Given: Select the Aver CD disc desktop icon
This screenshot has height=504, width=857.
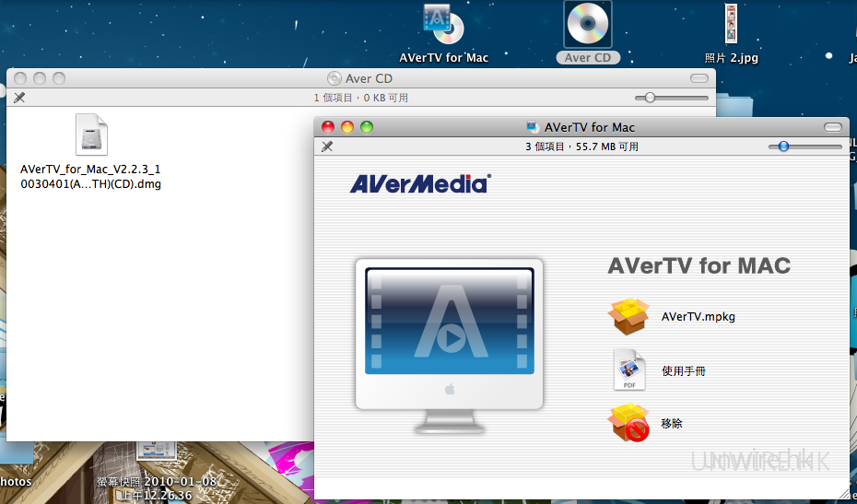Looking at the screenshot, I should point(587,26).
